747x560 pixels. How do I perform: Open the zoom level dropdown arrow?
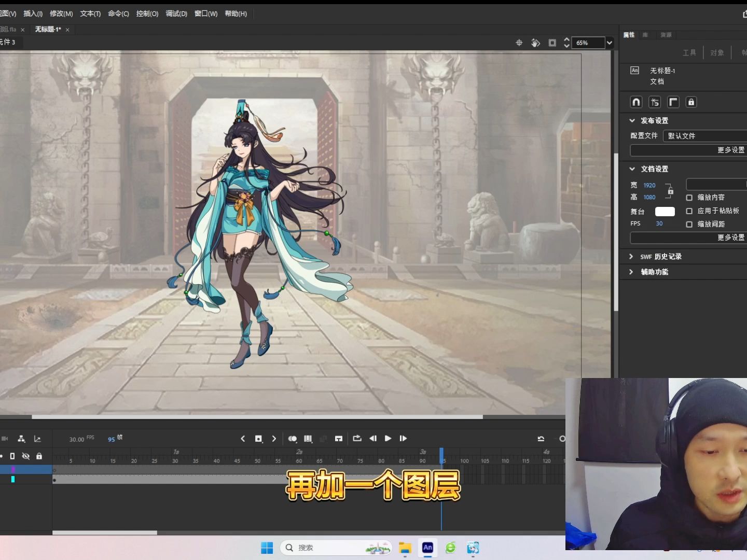pyautogui.click(x=610, y=43)
